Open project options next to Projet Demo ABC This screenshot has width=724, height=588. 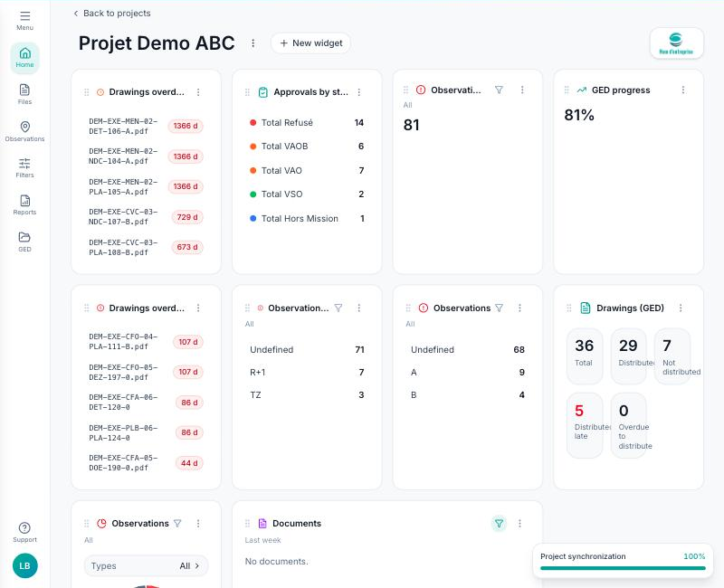click(253, 43)
